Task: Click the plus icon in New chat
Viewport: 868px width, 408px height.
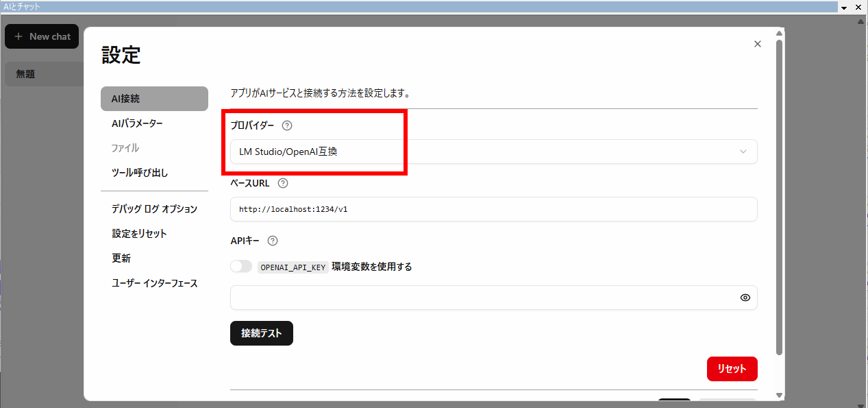Action: click(x=18, y=36)
